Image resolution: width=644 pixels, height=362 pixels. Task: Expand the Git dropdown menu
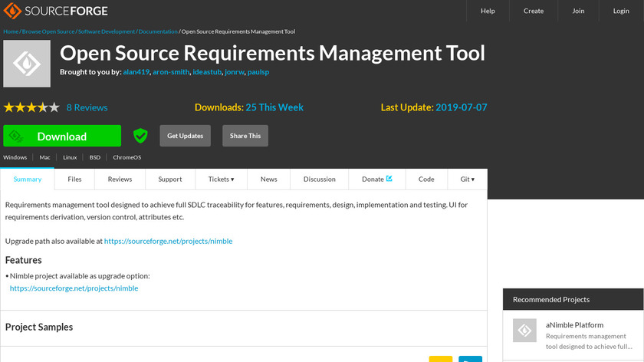(x=467, y=179)
